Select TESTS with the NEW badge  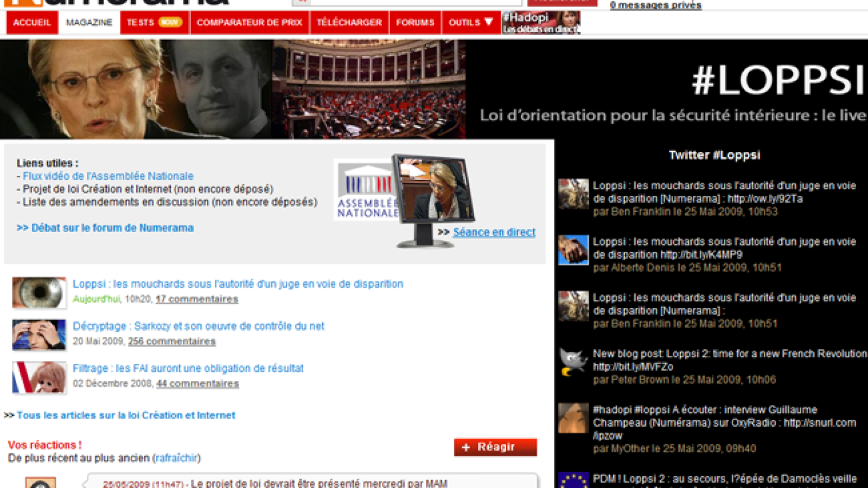(x=152, y=22)
